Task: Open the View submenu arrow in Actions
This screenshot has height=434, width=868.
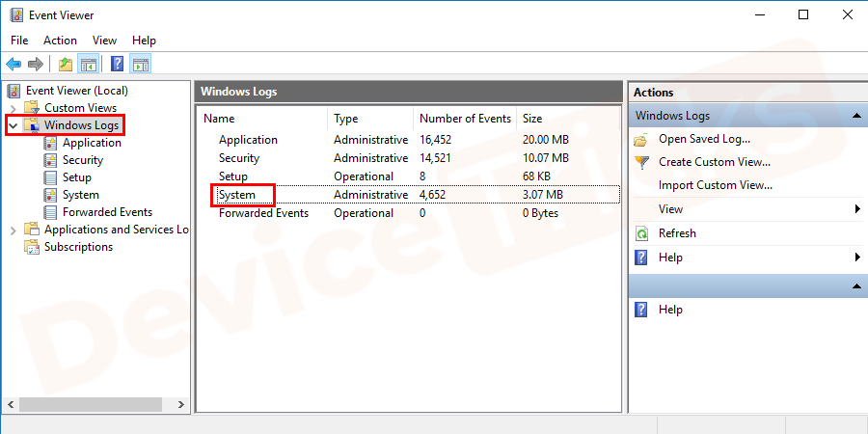Action: (857, 209)
